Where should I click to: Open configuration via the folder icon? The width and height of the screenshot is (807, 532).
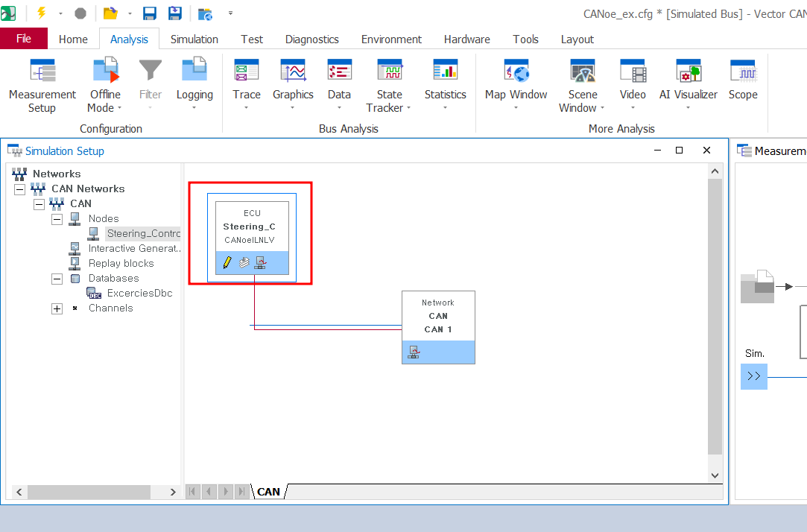click(110, 13)
